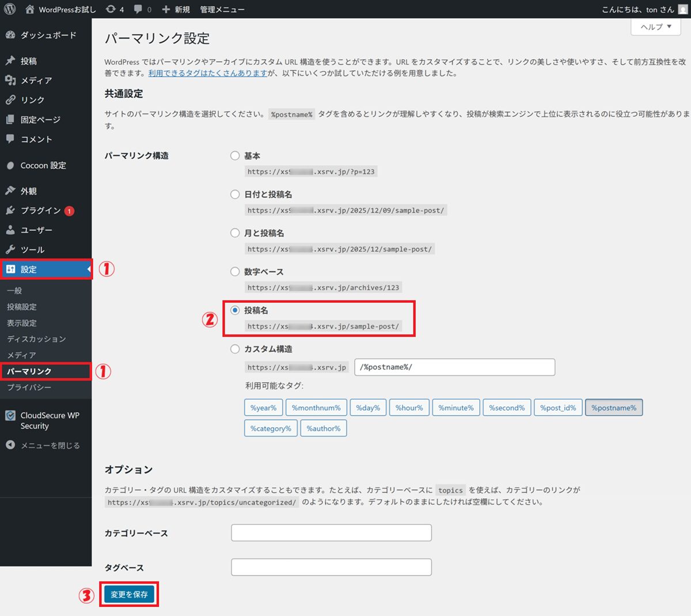This screenshot has height=616, width=691.
Task: Open ダッシュボード from the sidebar
Action: coord(47,35)
